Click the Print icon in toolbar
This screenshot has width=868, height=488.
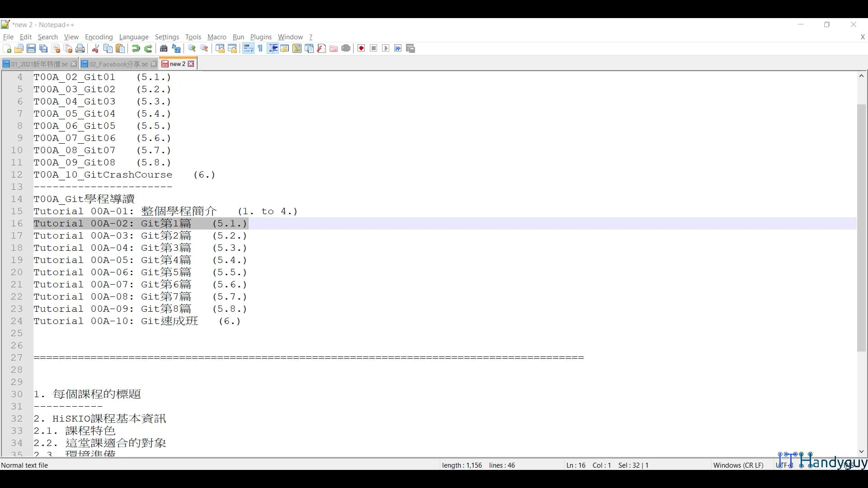[80, 49]
